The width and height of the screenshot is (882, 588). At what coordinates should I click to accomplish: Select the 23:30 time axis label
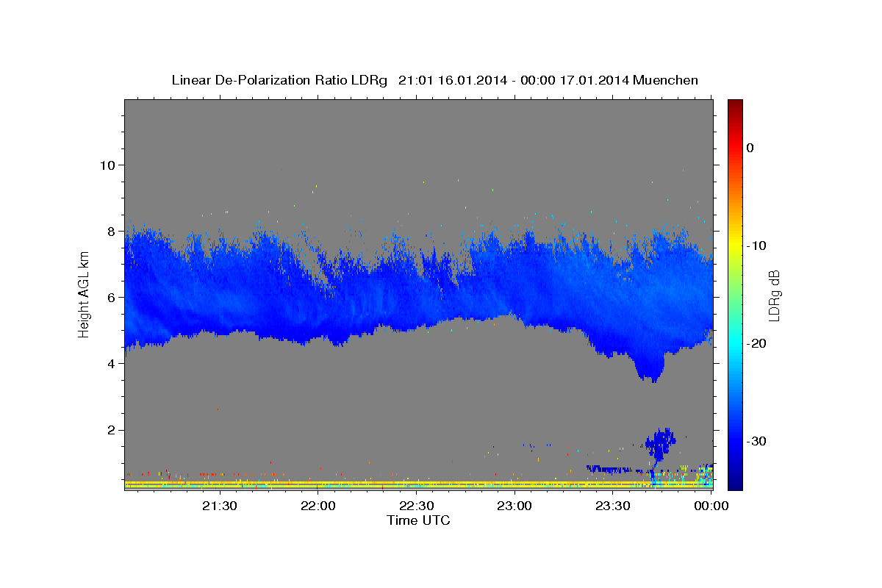point(613,506)
